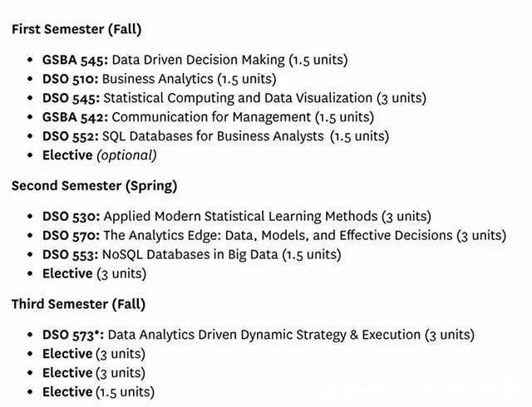The width and height of the screenshot is (532, 407).
Task: Open the DSO 530 course code
Action: pos(70,216)
